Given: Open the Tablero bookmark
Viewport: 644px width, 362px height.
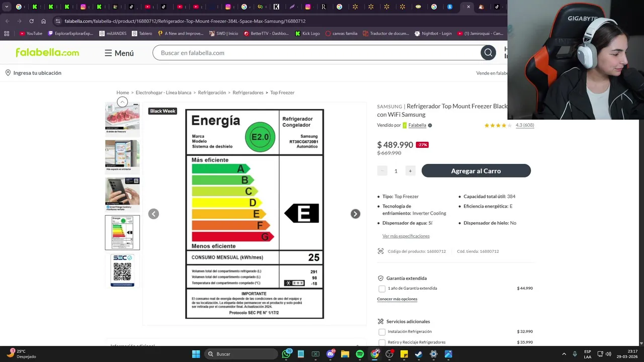Looking at the screenshot, I should (x=142, y=34).
